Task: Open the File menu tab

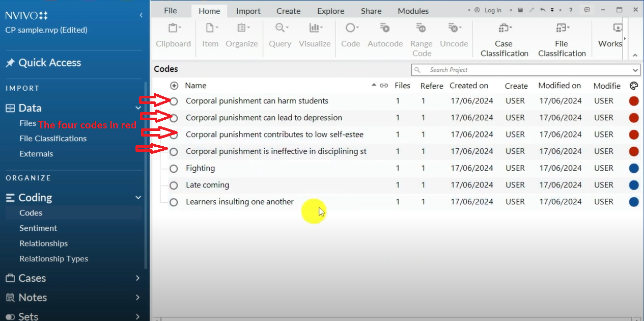Action: point(171,11)
